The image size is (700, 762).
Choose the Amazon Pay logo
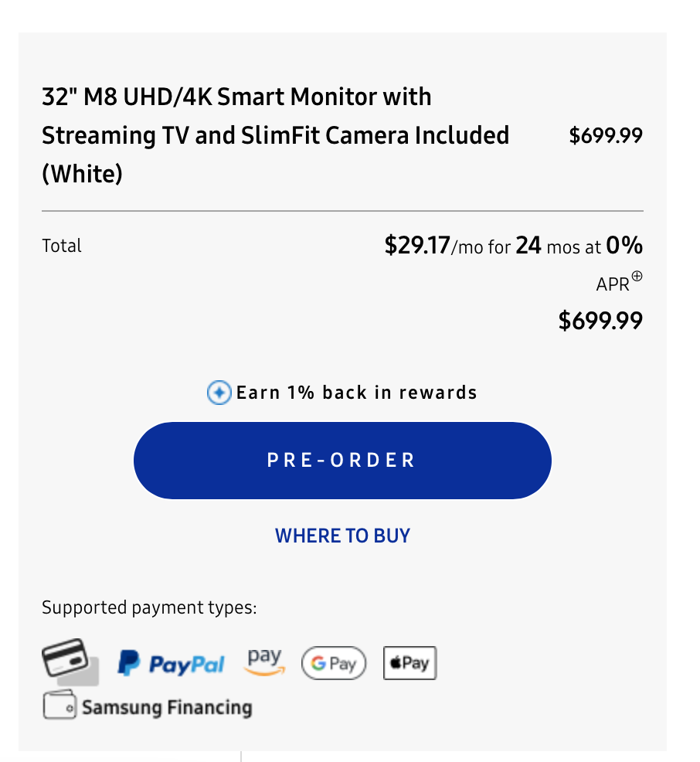[x=265, y=662]
